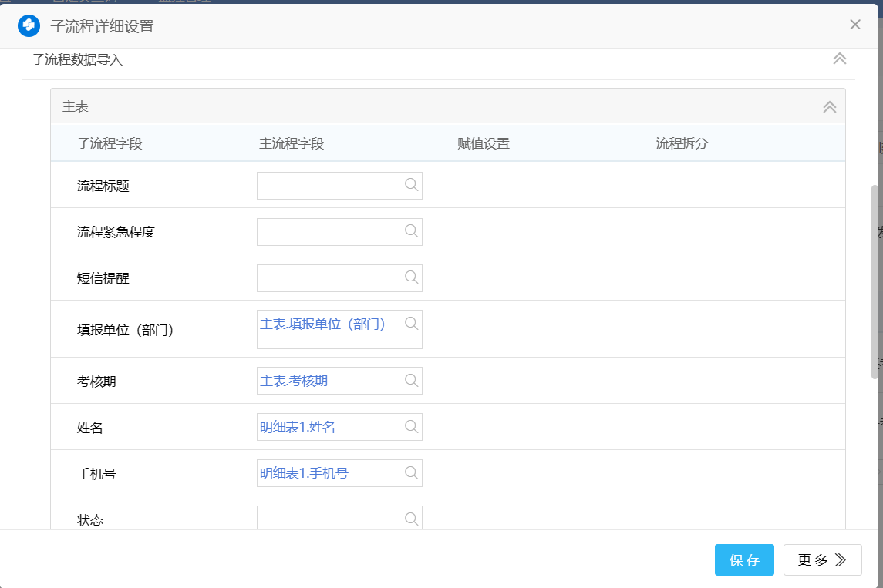Click search icon in 短信提醒 field
This screenshot has height=588, width=883.
(412, 277)
